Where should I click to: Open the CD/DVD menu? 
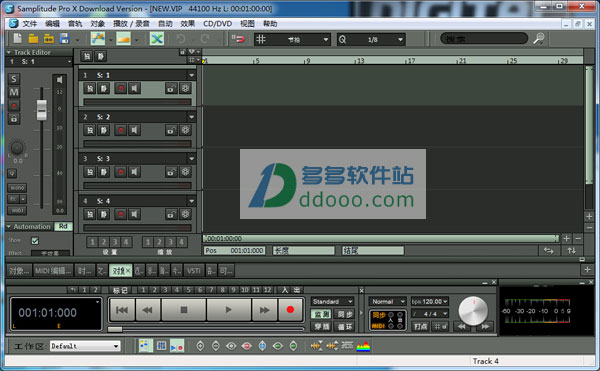pos(217,24)
